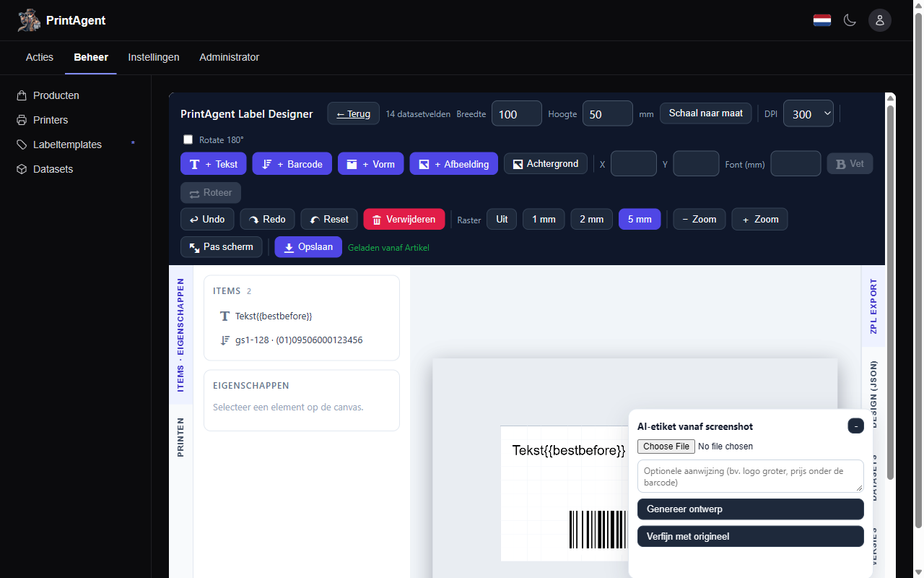Save the design with Opslaan

(x=308, y=246)
